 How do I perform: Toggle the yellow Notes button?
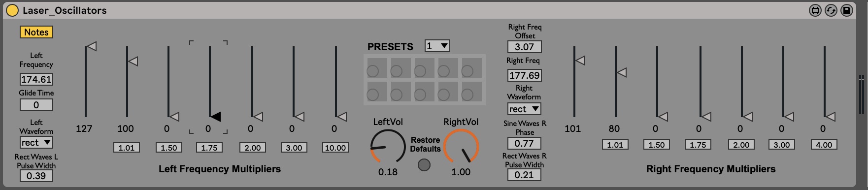pyautogui.click(x=36, y=32)
